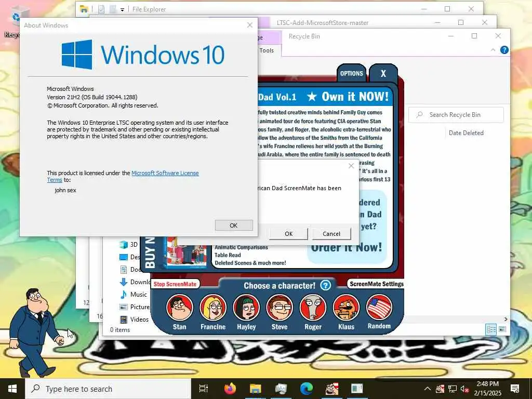The width and height of the screenshot is (532, 399).
Task: Open ScreenMate Settings
Action: point(377,284)
